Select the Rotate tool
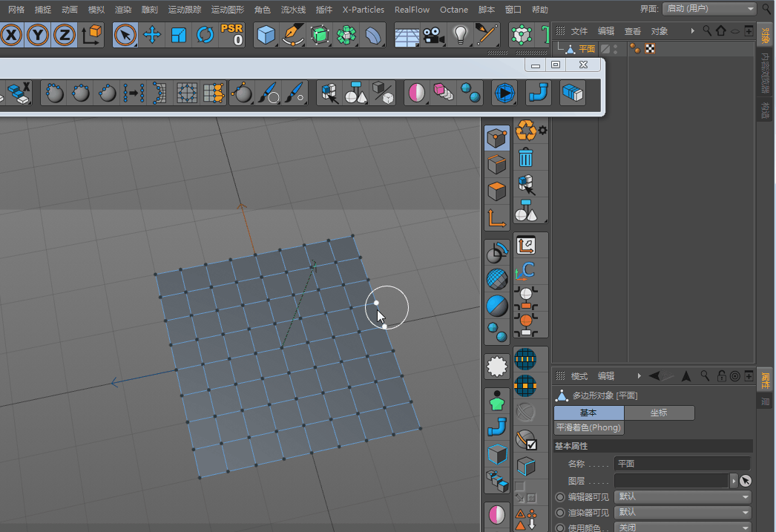This screenshot has height=532, width=776. [205, 35]
